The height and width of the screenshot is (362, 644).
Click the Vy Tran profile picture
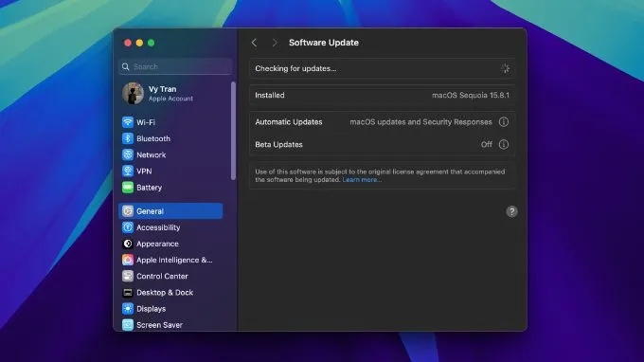point(133,93)
